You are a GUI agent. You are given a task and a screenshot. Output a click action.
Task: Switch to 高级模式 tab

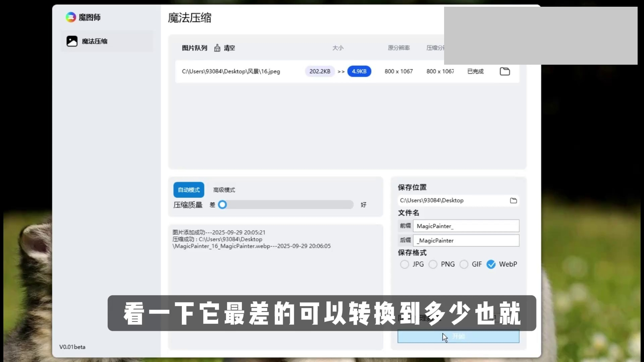point(224,190)
